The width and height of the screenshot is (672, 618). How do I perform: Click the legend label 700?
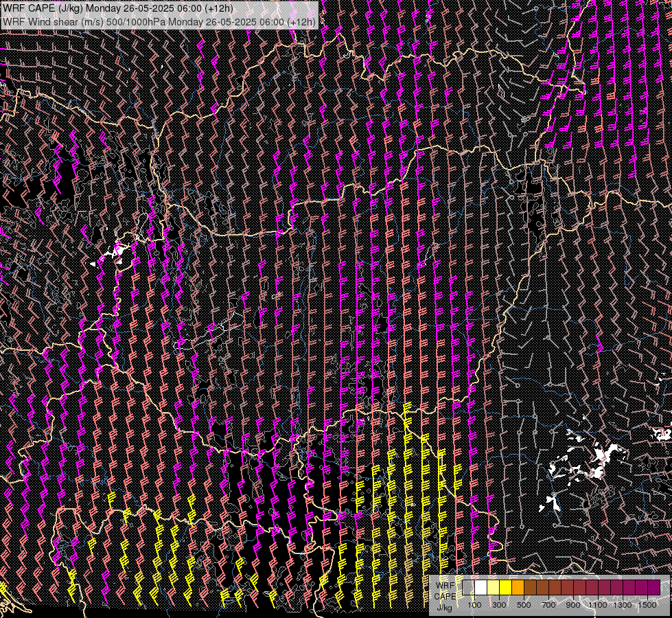[548, 605]
